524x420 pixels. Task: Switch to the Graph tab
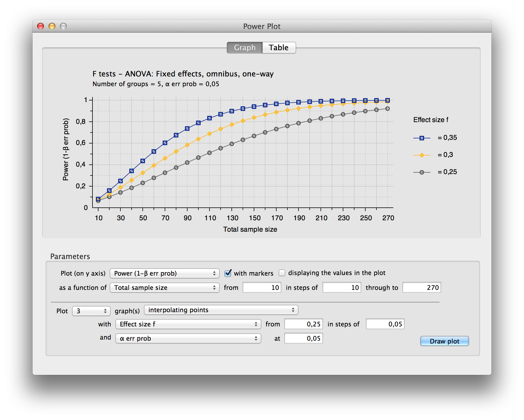point(245,48)
